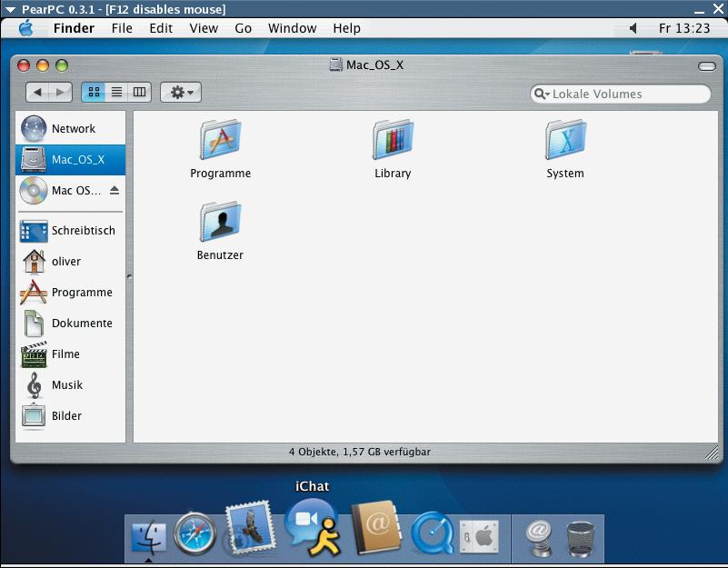
Task: Open the View menu
Action: [x=204, y=28]
